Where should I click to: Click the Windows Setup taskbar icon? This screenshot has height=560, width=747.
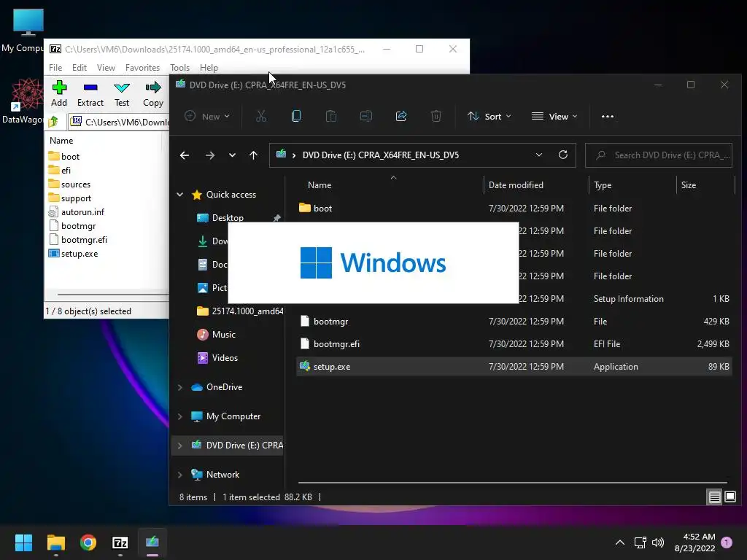[152, 542]
